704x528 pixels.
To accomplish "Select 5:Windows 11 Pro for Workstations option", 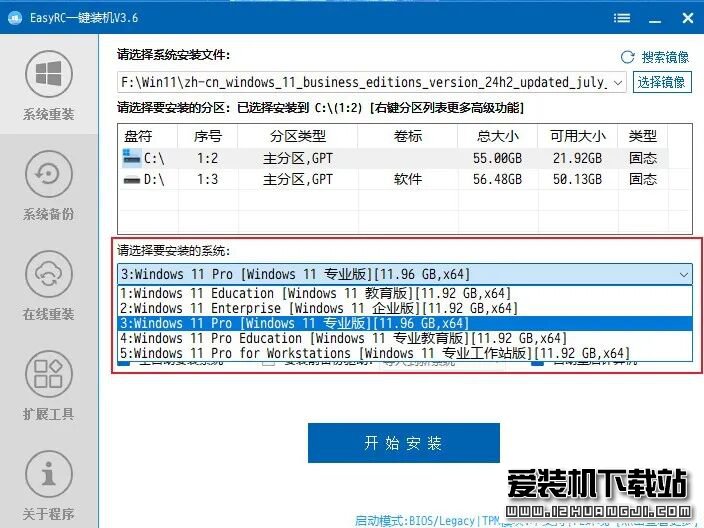I will point(405,353).
